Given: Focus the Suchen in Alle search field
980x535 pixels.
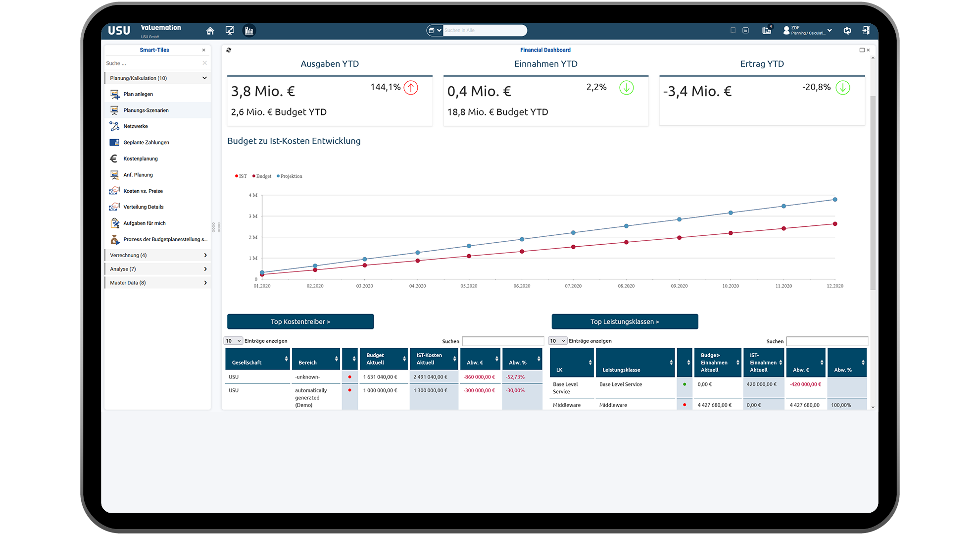Looking at the screenshot, I should tap(484, 31).
